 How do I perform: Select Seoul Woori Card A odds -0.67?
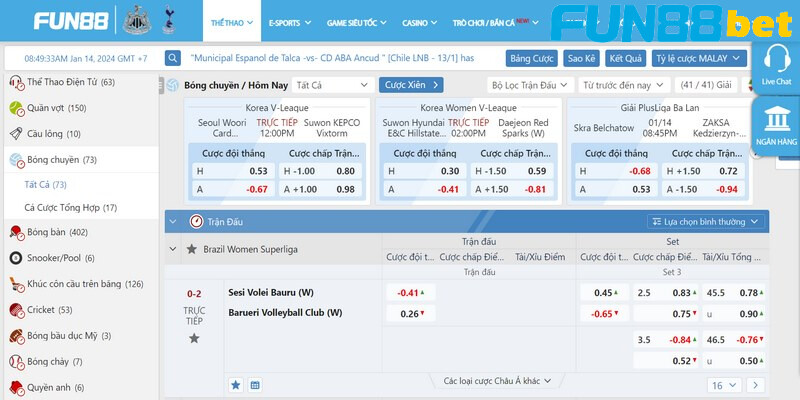point(233,189)
